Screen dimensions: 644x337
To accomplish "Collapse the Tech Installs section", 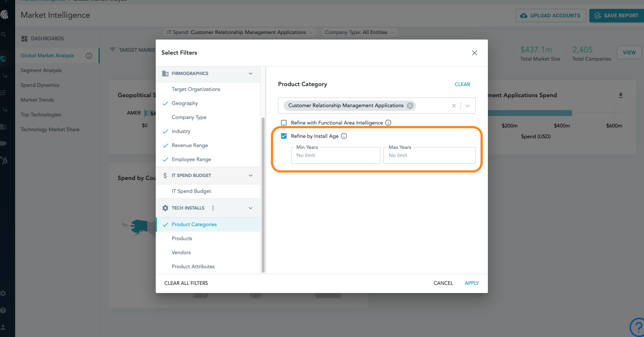I will [251, 208].
